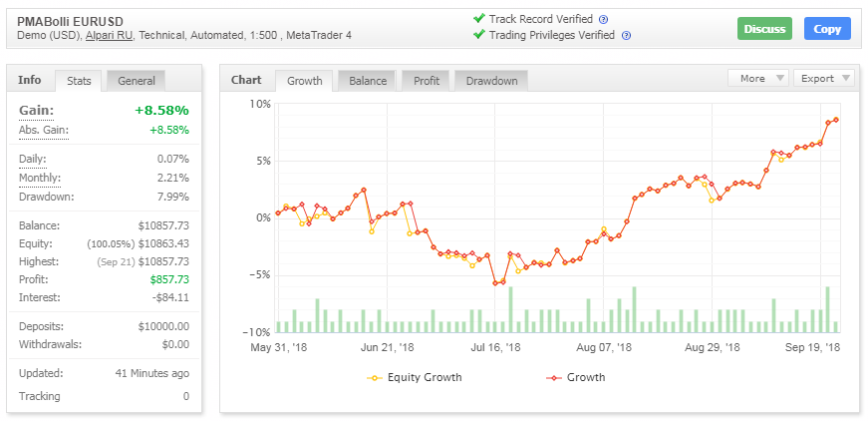This screenshot has width=868, height=421.
Task: Open the Export dropdown
Action: point(826,78)
